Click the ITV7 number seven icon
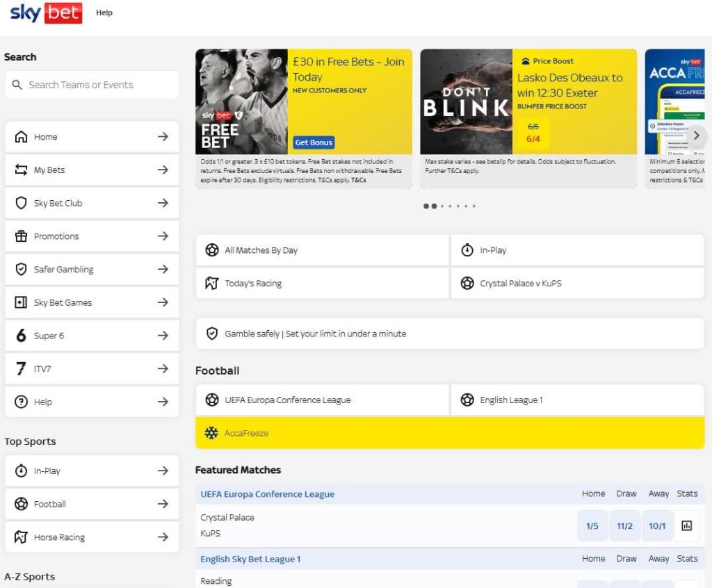 point(21,369)
